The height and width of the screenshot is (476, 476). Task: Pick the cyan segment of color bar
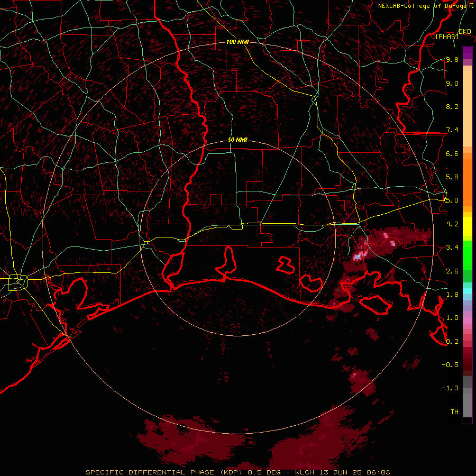(x=467, y=291)
